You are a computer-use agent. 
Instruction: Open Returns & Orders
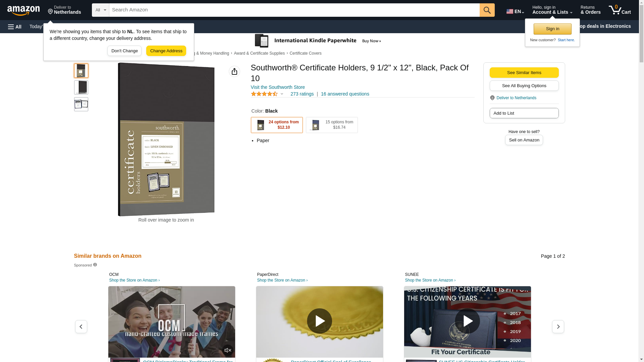coord(590,10)
